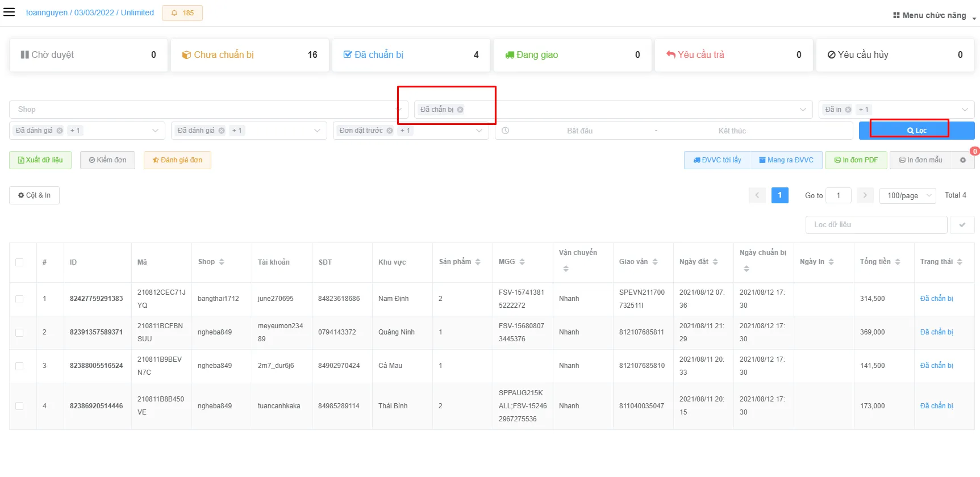The image size is (980, 477).
Task: Tick checkbox for order 82391357589371
Action: (x=19, y=332)
